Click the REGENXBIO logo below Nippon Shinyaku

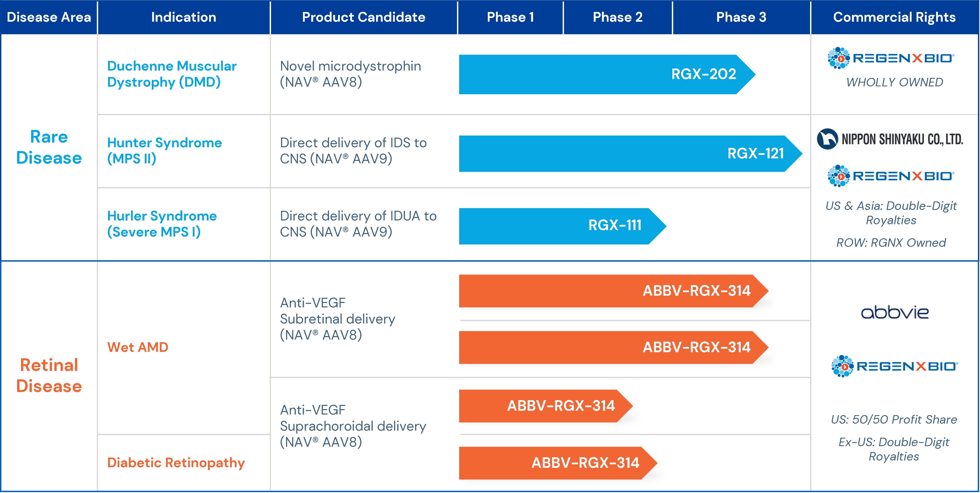tap(890, 176)
